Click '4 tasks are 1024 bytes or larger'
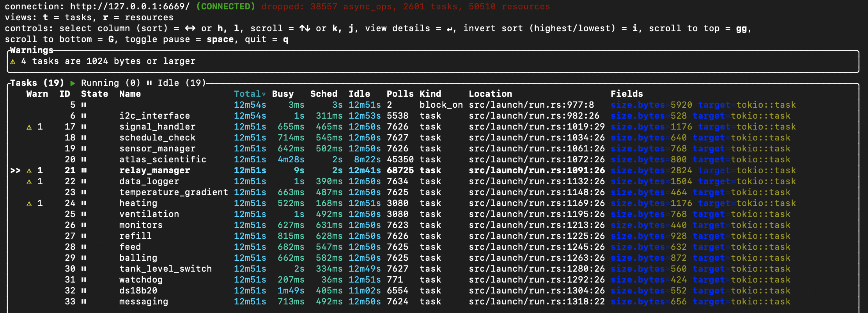Image resolution: width=868 pixels, height=313 pixels. 108,61
